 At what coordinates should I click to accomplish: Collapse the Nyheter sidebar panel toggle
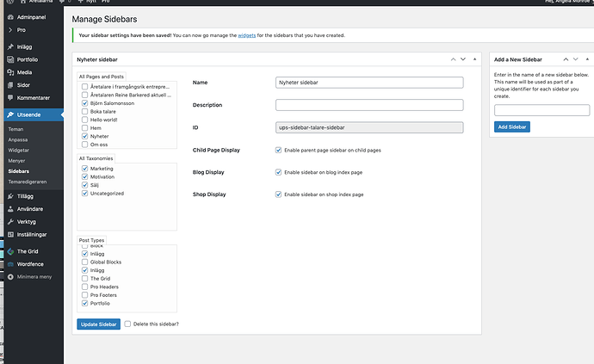[474, 59]
